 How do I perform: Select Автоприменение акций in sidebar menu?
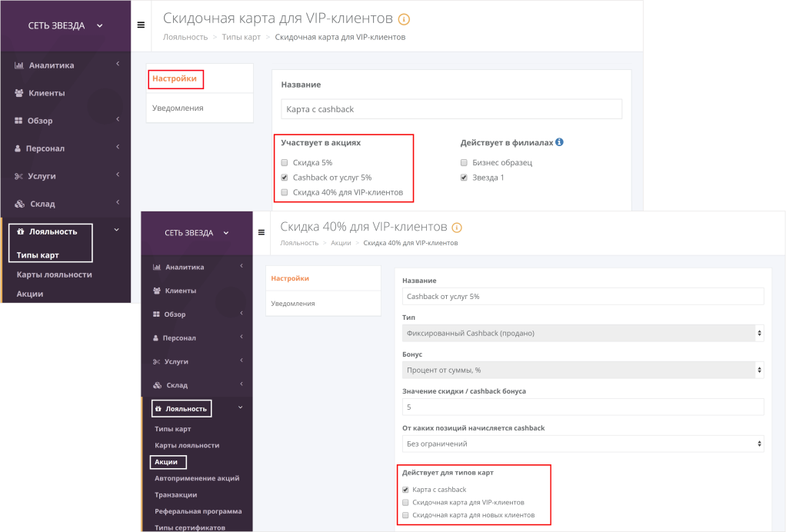click(196, 478)
